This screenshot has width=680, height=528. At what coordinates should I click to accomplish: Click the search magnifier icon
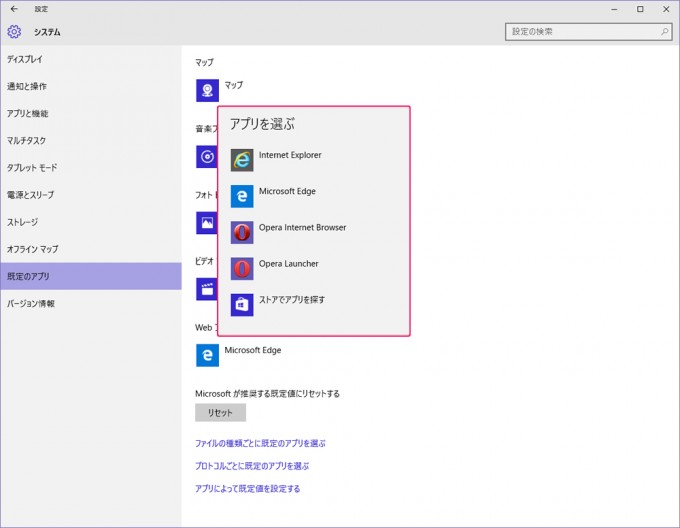pyautogui.click(x=664, y=32)
